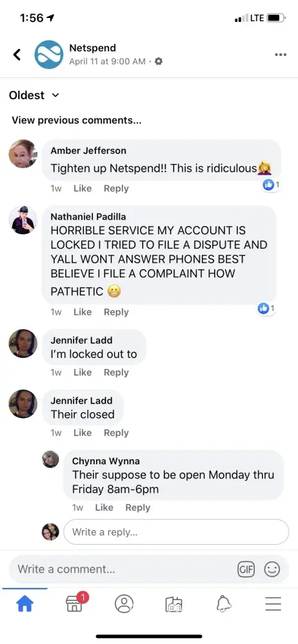Load View previous comments
The height and width of the screenshot is (644, 298).
pos(77,120)
